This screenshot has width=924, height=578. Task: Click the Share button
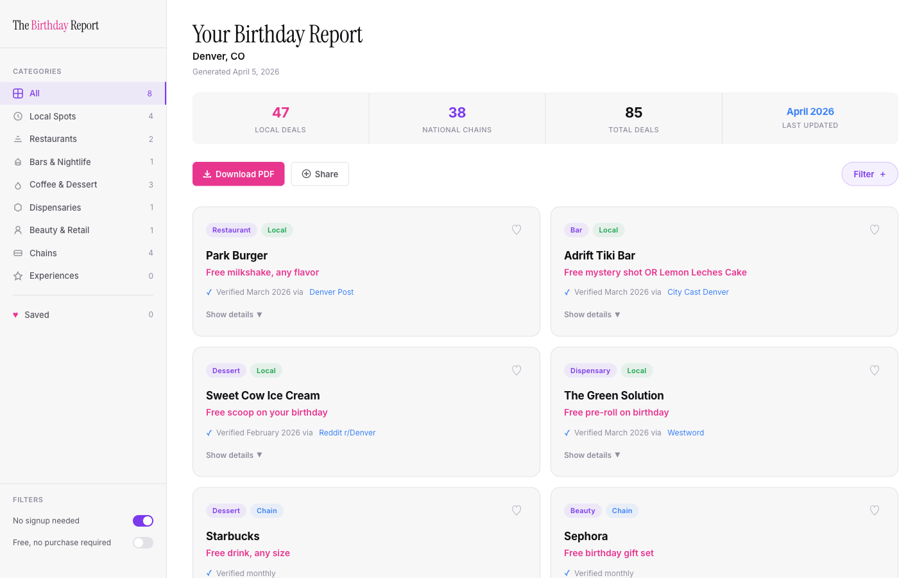click(x=320, y=174)
